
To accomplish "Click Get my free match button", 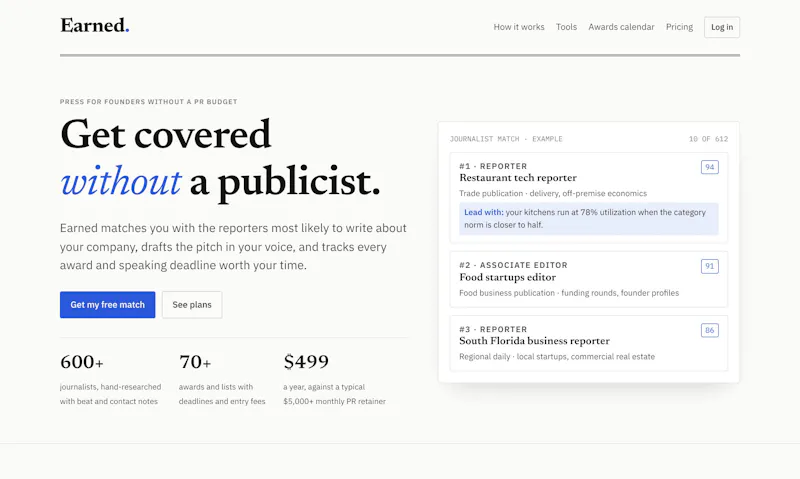I will 107,305.
